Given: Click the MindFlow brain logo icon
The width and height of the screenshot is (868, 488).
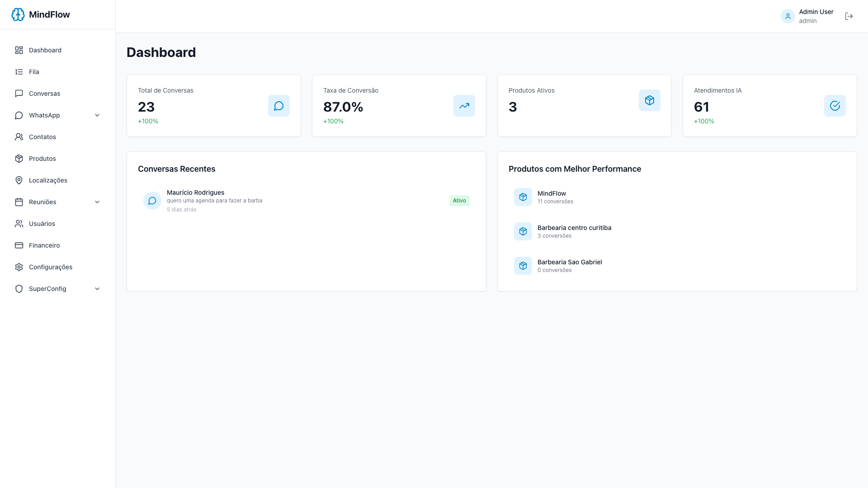Looking at the screenshot, I should coord(18,14).
